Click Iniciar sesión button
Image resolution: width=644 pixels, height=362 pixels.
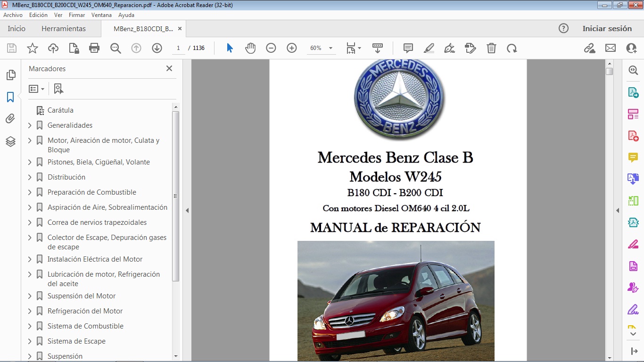pyautogui.click(x=607, y=29)
